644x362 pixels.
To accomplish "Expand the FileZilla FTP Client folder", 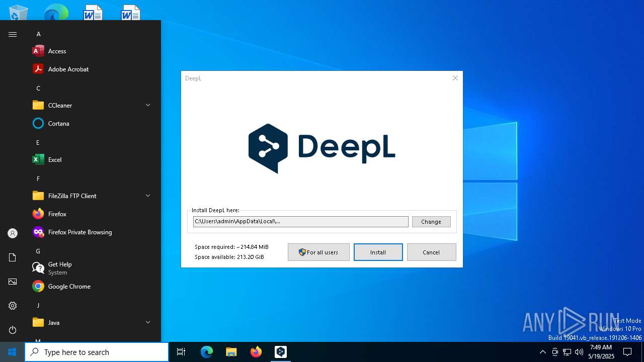I will (x=148, y=196).
